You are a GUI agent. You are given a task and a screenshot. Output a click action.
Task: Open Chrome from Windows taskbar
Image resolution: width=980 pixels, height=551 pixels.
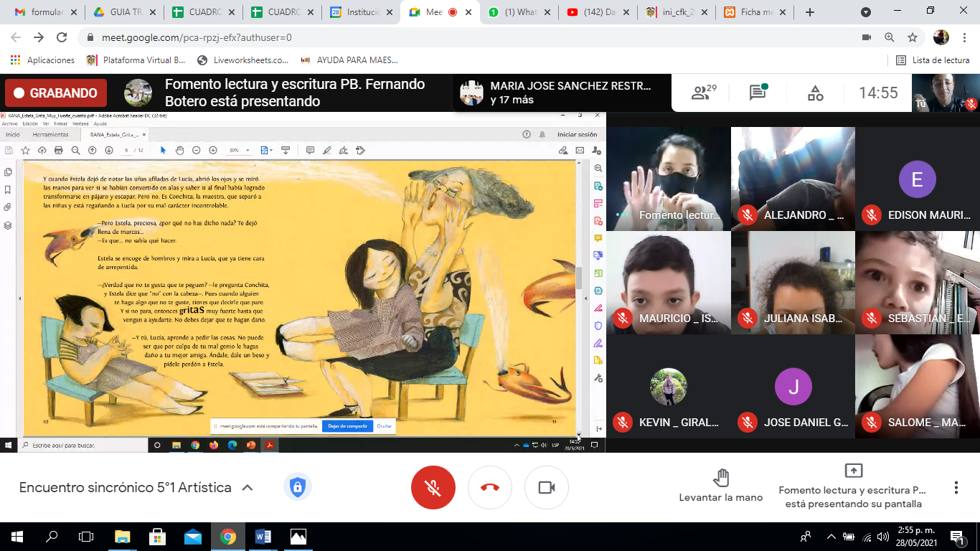228,537
